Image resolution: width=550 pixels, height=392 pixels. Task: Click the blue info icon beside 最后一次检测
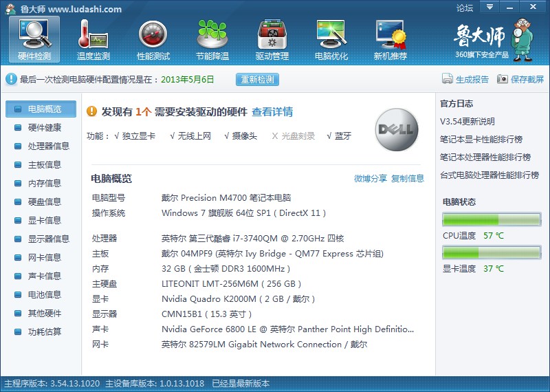(x=11, y=79)
